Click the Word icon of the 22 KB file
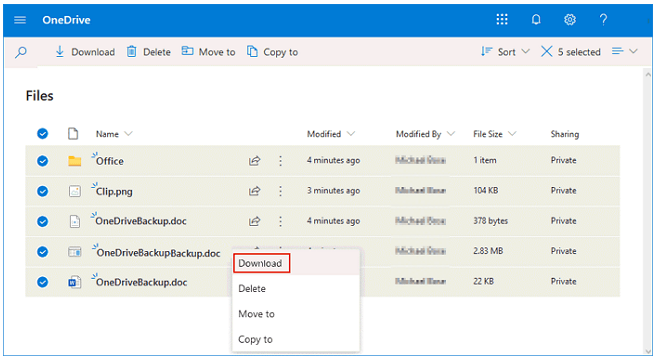This screenshot has height=361, width=658. 75,282
